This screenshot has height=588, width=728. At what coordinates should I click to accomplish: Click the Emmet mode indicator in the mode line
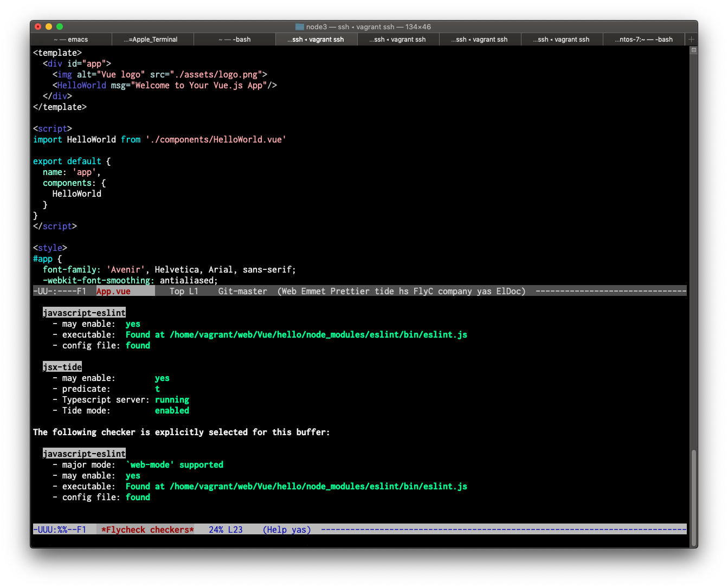pos(312,291)
